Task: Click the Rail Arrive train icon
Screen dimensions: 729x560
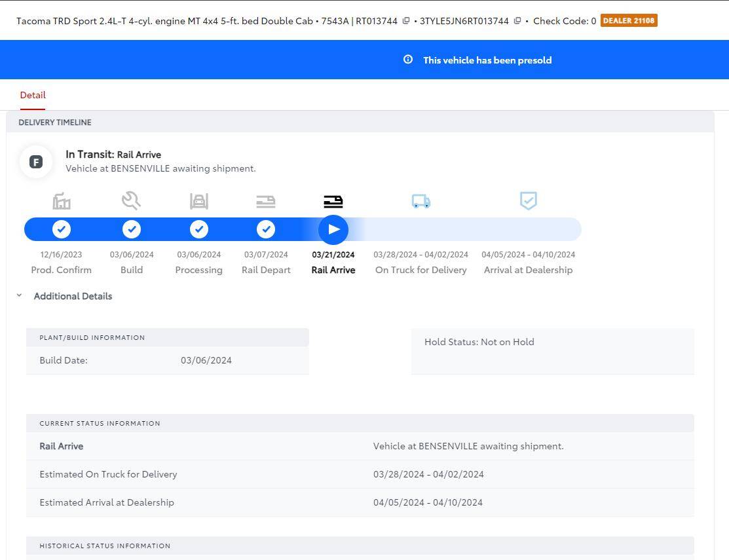Action: (333, 201)
